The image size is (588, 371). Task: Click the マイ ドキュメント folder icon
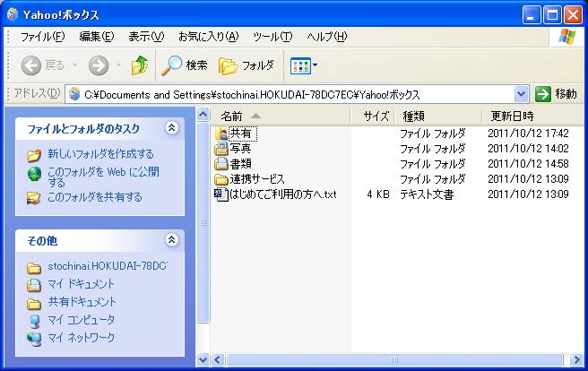pyautogui.click(x=34, y=285)
